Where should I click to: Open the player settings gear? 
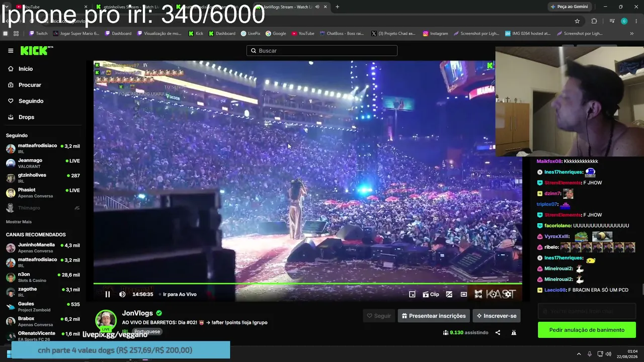pyautogui.click(x=507, y=294)
